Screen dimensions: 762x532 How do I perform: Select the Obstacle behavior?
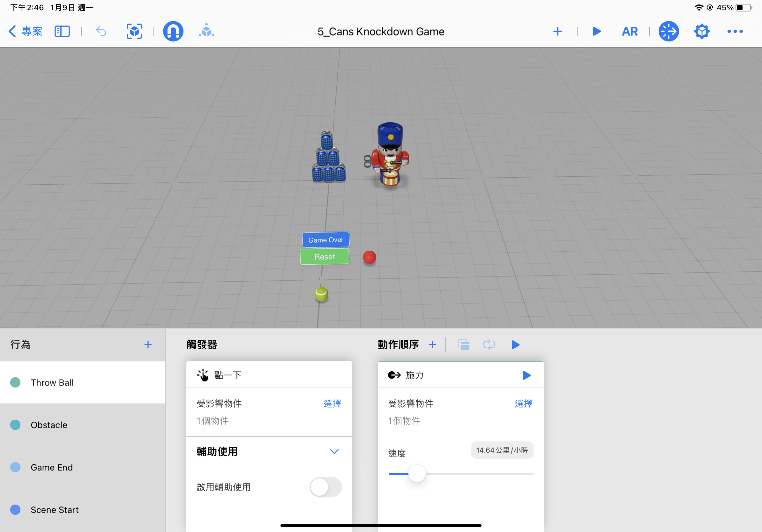tap(49, 425)
